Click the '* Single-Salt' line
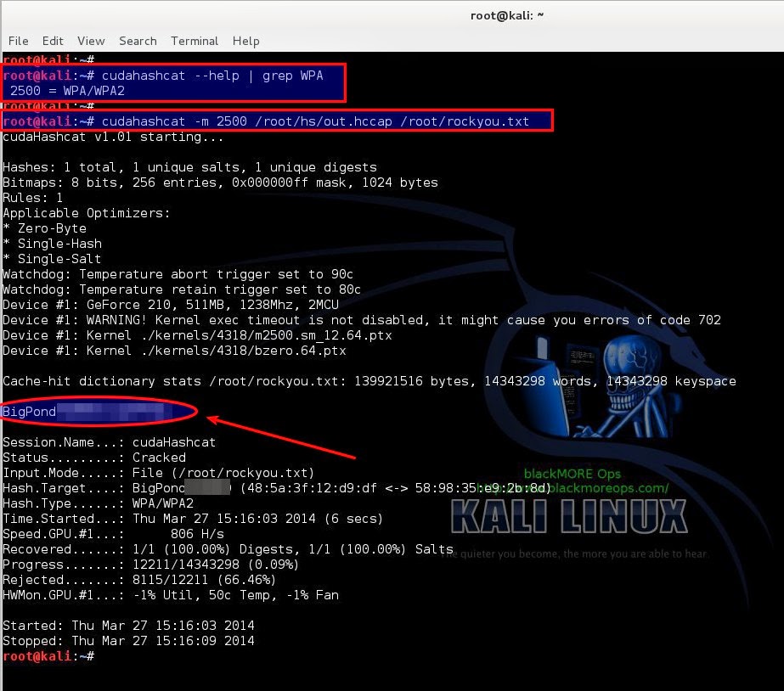The width and height of the screenshot is (784, 691). tap(52, 259)
